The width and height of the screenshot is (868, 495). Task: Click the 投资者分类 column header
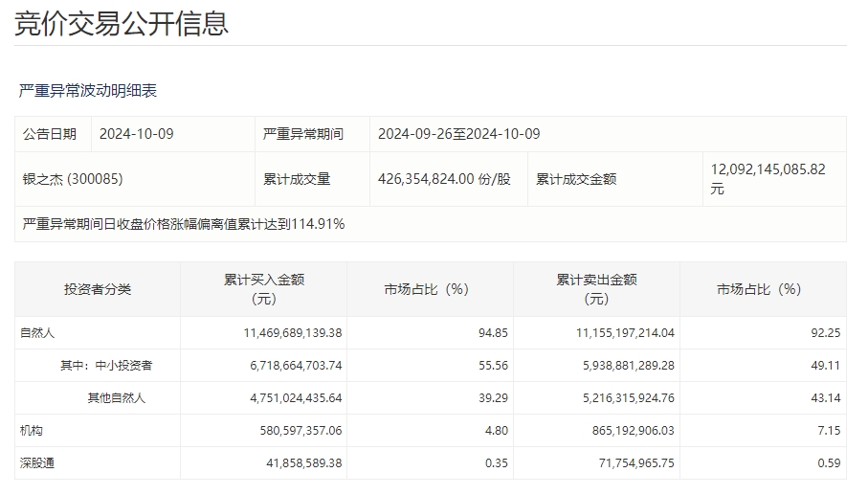(x=98, y=289)
